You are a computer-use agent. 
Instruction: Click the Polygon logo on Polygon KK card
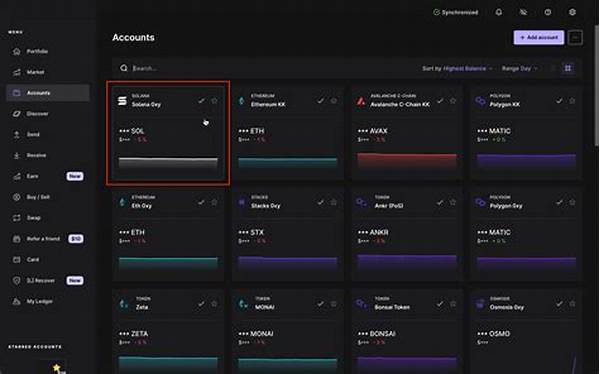[480, 101]
